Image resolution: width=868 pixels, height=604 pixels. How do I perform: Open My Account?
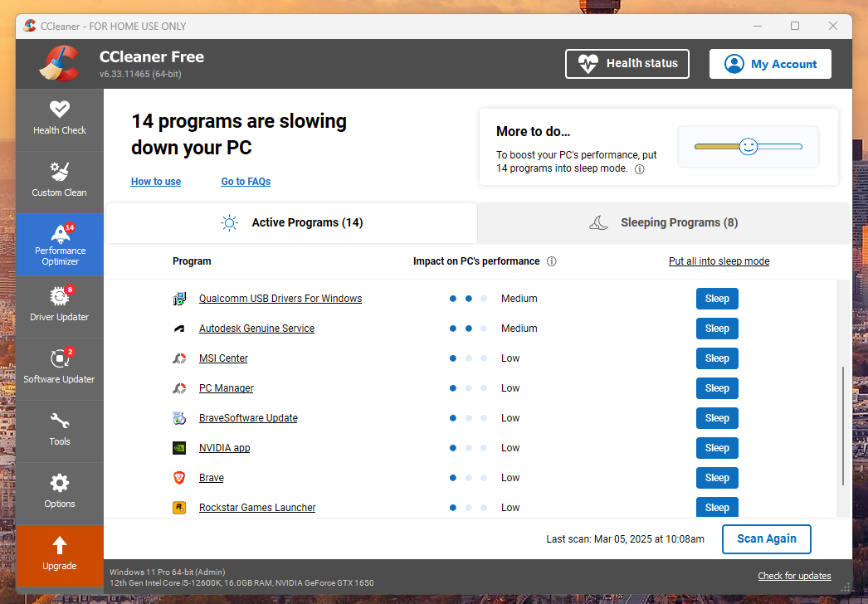[x=770, y=64]
